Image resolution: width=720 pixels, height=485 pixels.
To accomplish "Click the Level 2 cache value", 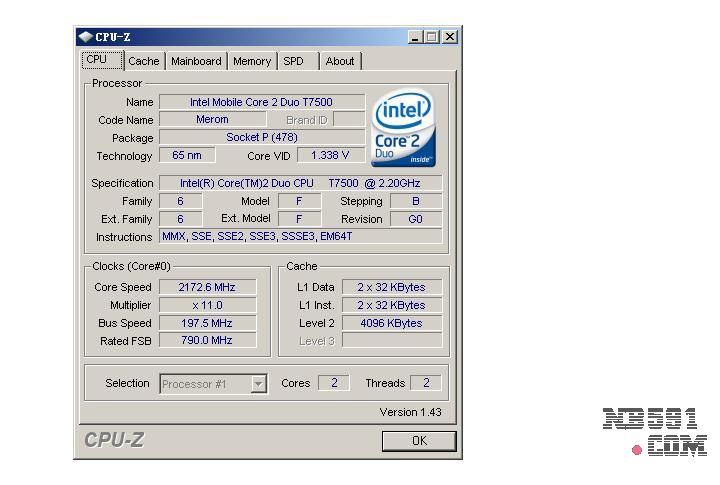I will tap(391, 323).
